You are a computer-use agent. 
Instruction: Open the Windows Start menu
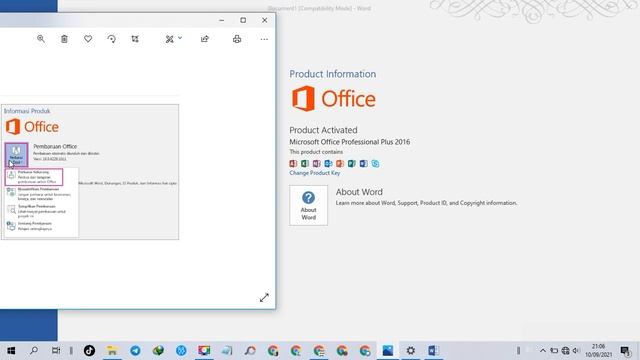11,351
